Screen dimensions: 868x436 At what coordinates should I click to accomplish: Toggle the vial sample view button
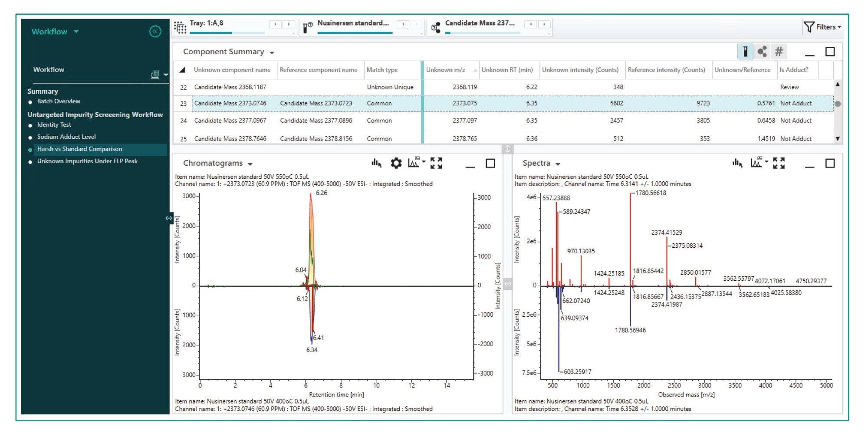pyautogui.click(x=745, y=52)
